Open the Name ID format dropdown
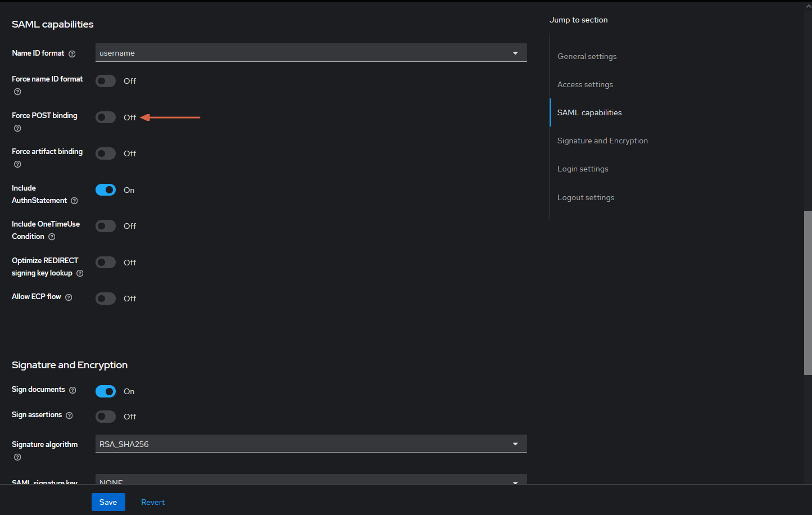Viewport: 812px width, 515px height. (x=311, y=53)
